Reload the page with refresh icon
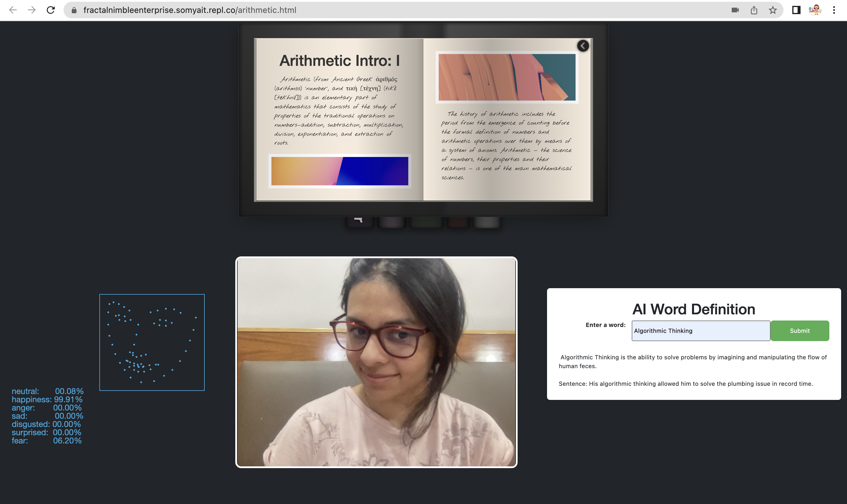Viewport: 847px width, 504px height. pos(51,10)
